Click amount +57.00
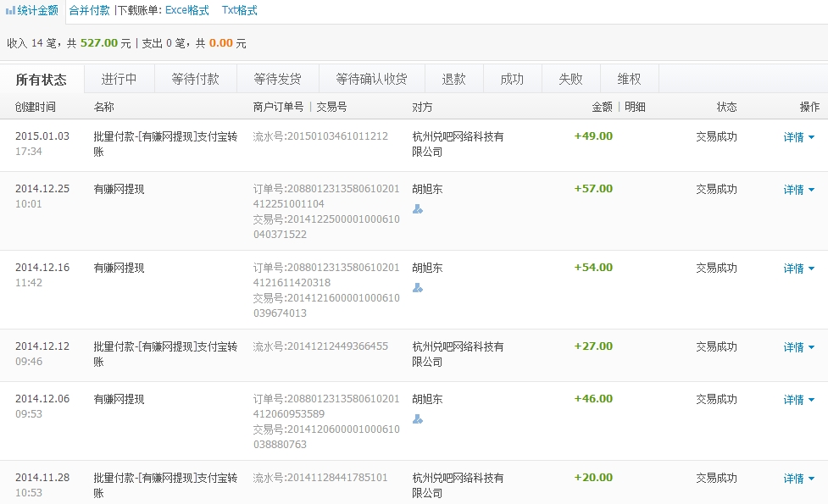This screenshot has height=504, width=828. tap(593, 188)
